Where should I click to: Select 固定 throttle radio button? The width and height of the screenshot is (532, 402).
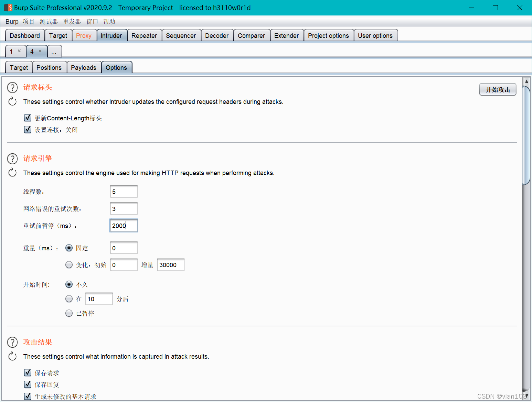[69, 248]
